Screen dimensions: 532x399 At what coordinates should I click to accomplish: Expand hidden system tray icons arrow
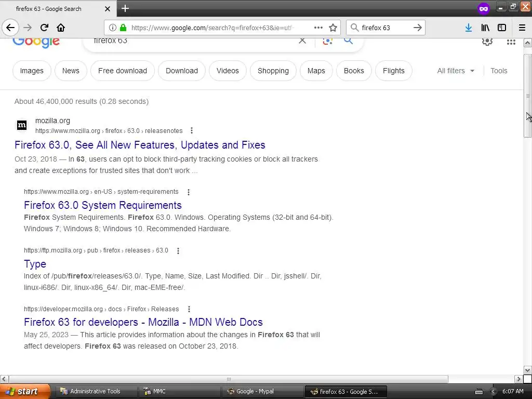[493, 392]
